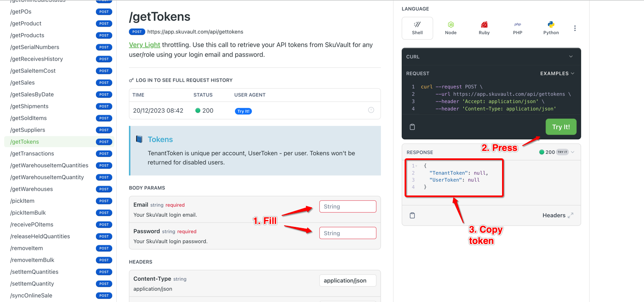Switch to the PHP language icon
The width and height of the screenshot is (644, 302).
pyautogui.click(x=517, y=25)
